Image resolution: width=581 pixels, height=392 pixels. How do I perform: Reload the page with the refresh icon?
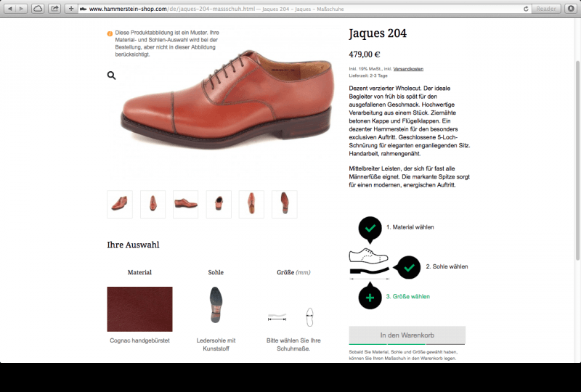[526, 9]
